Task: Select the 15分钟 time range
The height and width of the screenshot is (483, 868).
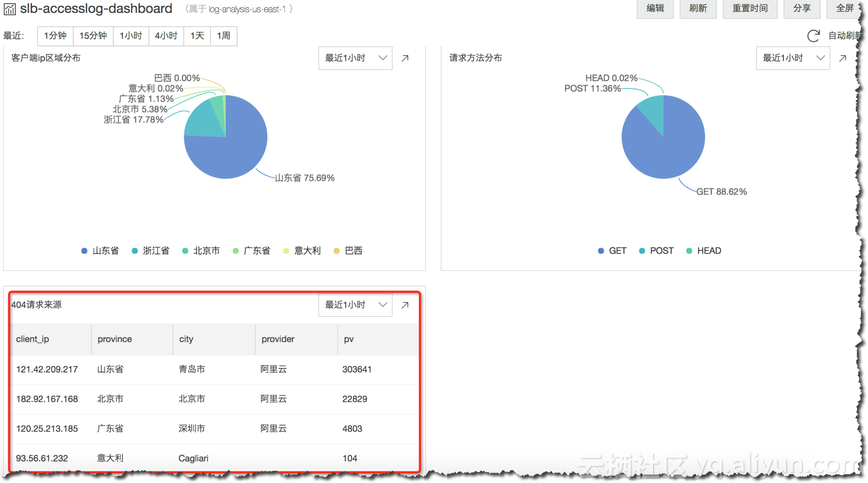Action: click(x=93, y=36)
